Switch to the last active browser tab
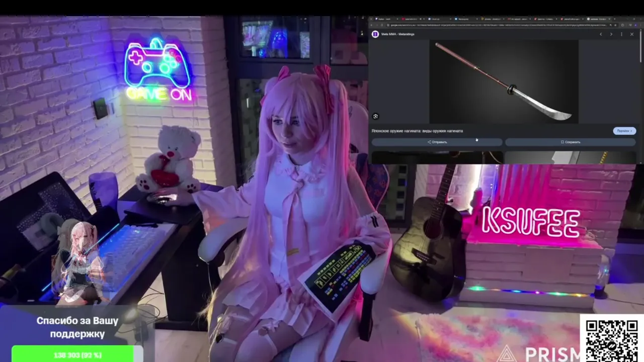 (x=599, y=19)
